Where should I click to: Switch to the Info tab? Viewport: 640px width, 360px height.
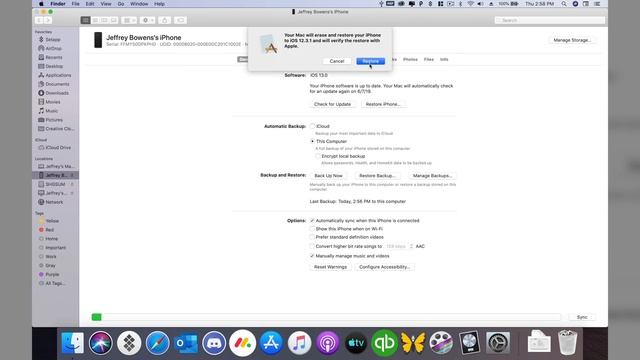click(444, 59)
